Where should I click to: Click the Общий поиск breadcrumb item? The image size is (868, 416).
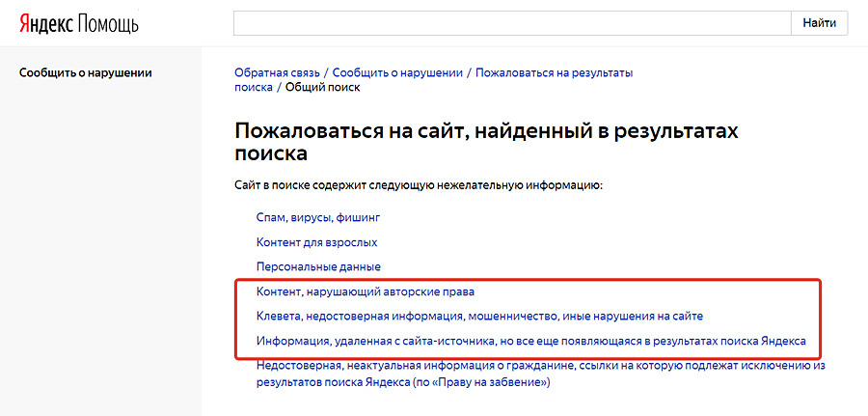322,87
